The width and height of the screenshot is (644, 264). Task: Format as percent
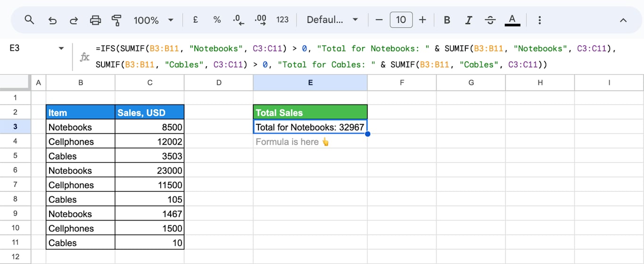[217, 20]
